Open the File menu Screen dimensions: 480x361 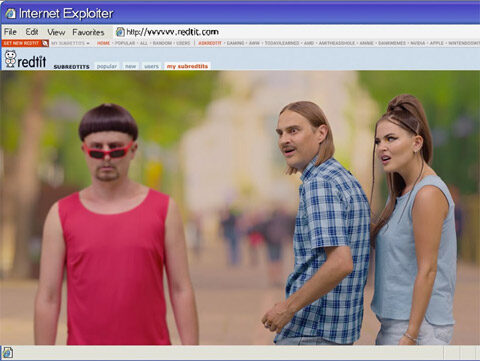[10, 32]
